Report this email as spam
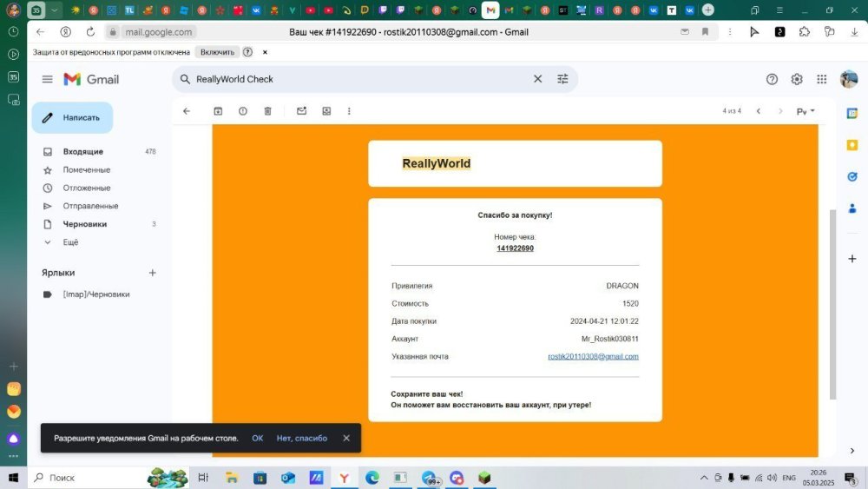 pyautogui.click(x=243, y=111)
